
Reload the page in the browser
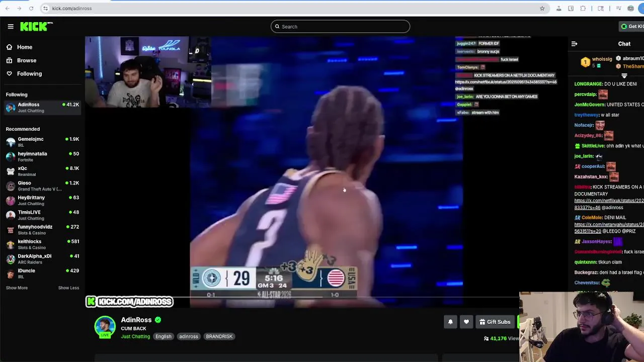tap(31, 9)
